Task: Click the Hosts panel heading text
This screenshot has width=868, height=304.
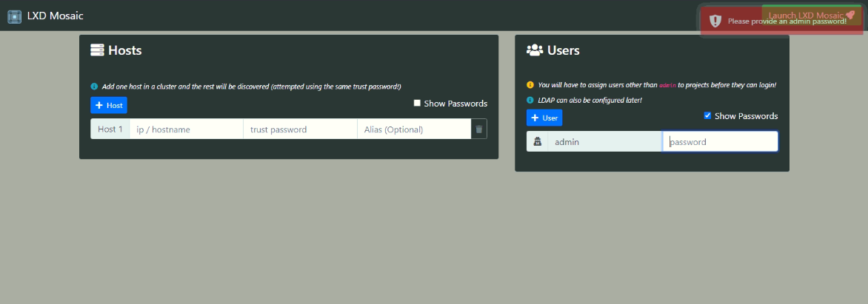Action: (x=125, y=50)
